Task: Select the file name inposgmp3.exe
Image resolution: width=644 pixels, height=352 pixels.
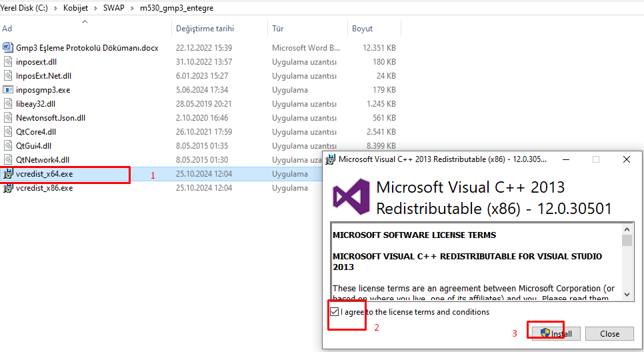Action: (x=43, y=89)
